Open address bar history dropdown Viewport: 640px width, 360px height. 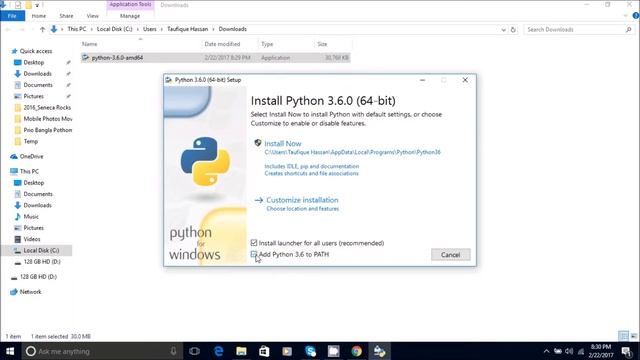(x=503, y=29)
